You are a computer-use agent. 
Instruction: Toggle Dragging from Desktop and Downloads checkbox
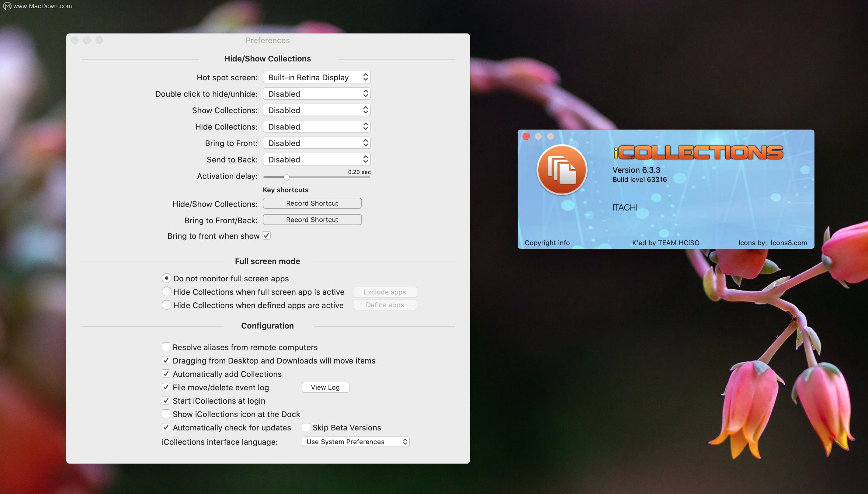[166, 360]
